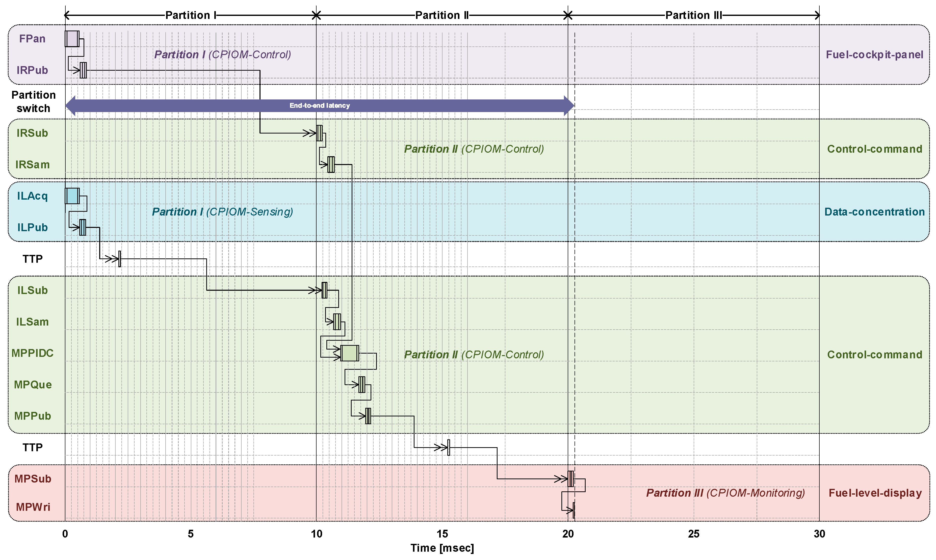Select the ILSam task block
The width and height of the screenshot is (936, 560).
(337, 322)
